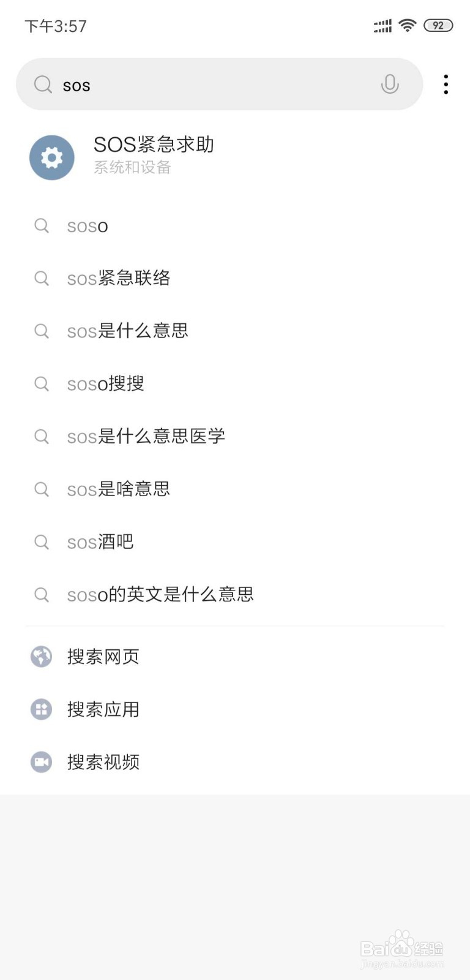Open the three-dot overflow menu
Viewport: 470px width, 980px height.
(446, 85)
